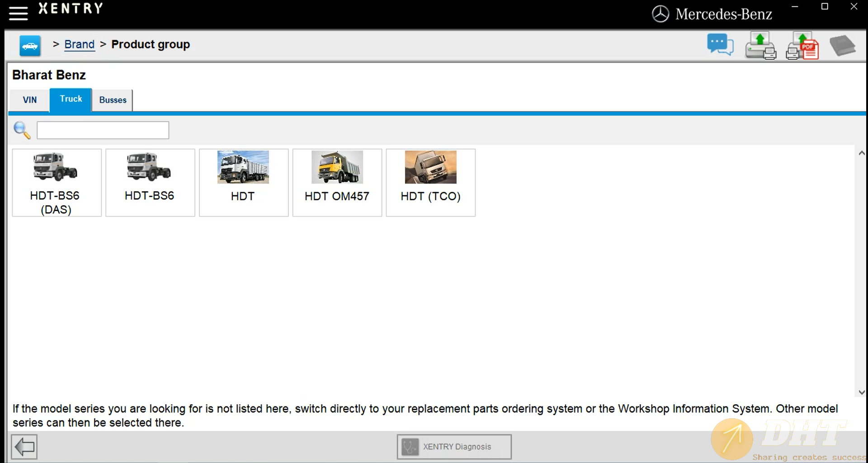
Task: Click the scrollbar up arrow
Action: 862,153
